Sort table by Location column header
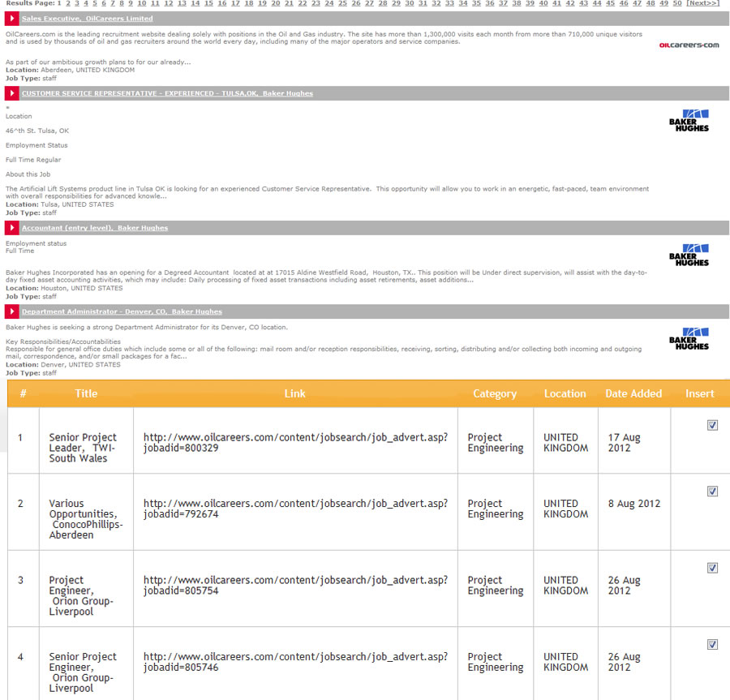730x700 pixels. click(x=565, y=393)
